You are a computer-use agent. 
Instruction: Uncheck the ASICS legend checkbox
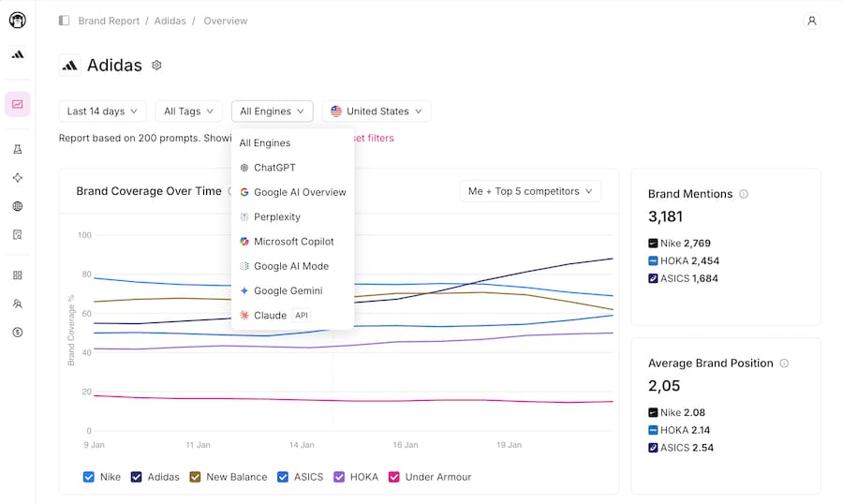(283, 477)
